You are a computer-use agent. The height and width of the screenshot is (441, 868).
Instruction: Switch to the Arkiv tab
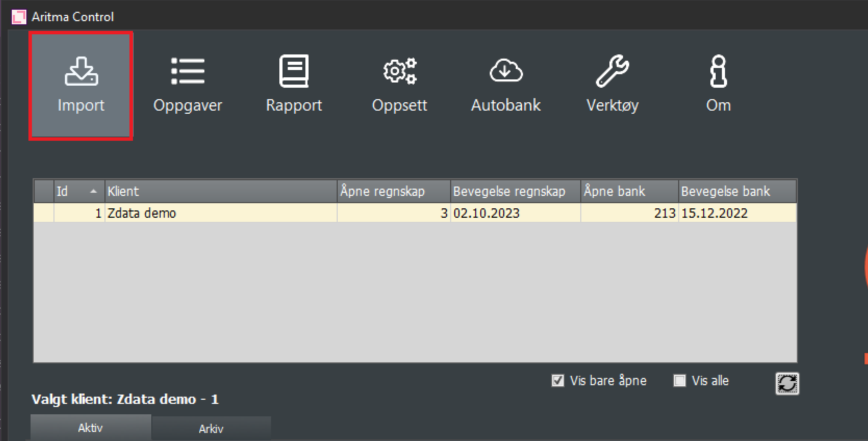211,429
